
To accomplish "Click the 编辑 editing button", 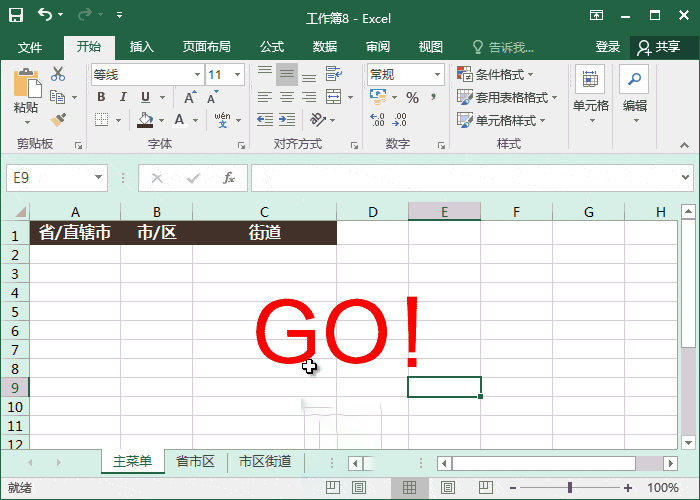I will coord(634,95).
